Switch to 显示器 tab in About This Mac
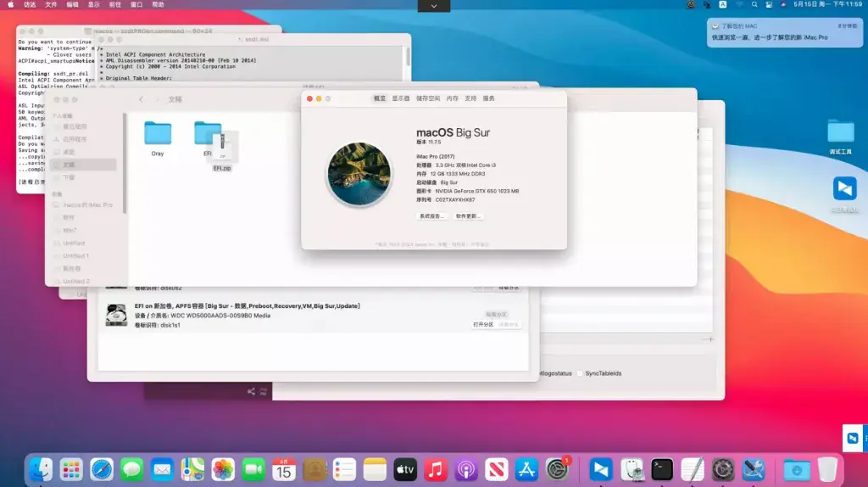The width and height of the screenshot is (868, 487). [401, 98]
